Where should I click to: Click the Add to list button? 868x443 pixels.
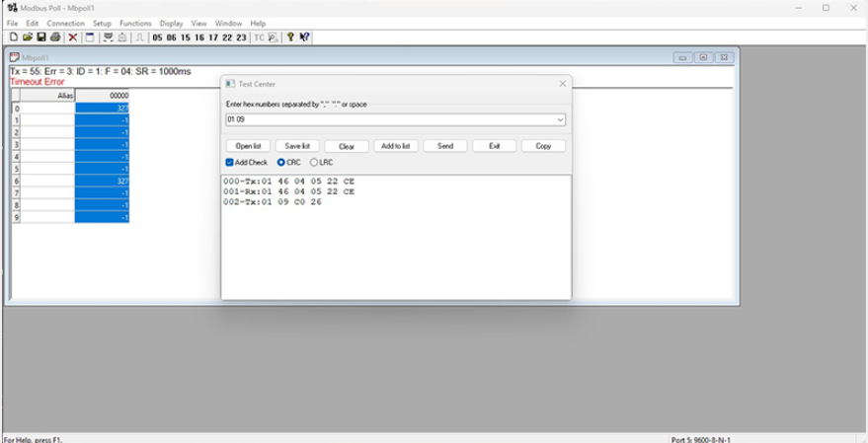click(395, 146)
